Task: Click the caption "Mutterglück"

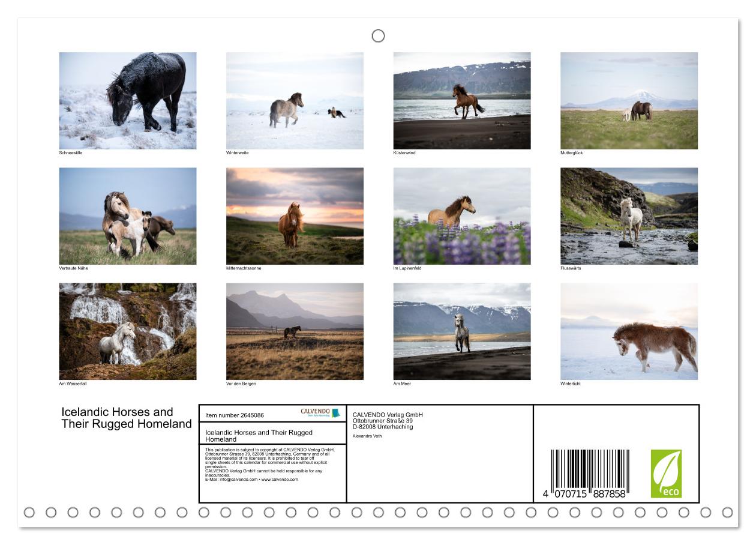Action: pyautogui.click(x=571, y=153)
